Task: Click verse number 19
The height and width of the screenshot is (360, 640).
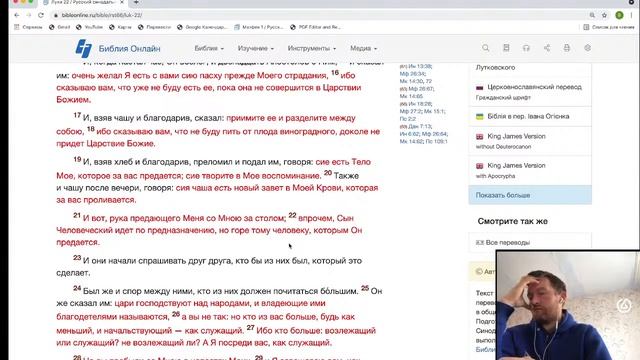Action: tap(77, 159)
